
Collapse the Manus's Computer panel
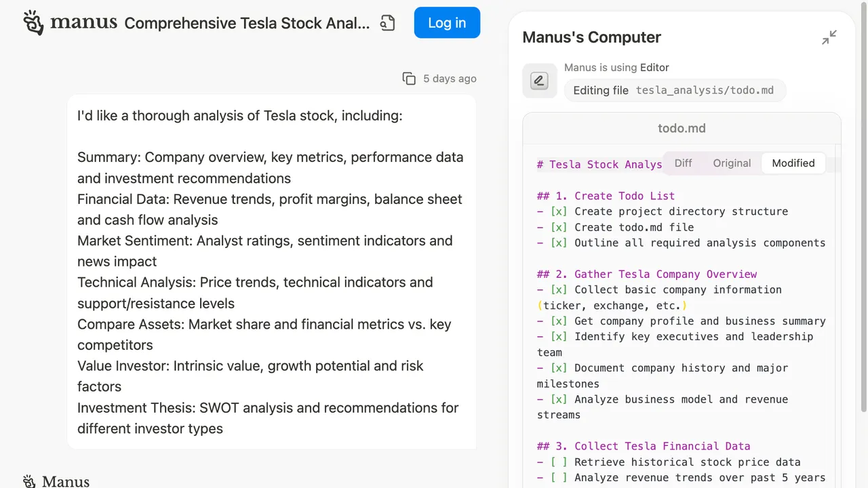pos(829,37)
